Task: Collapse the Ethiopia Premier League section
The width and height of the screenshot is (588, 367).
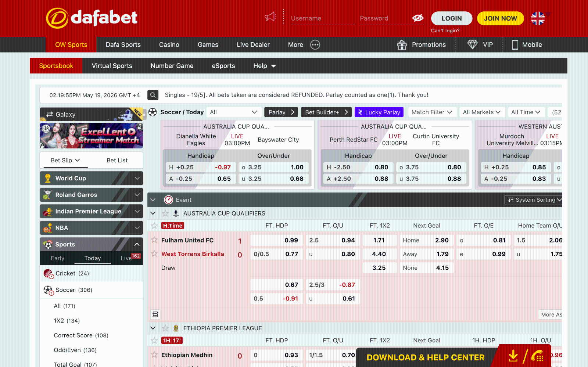Action: (x=153, y=328)
